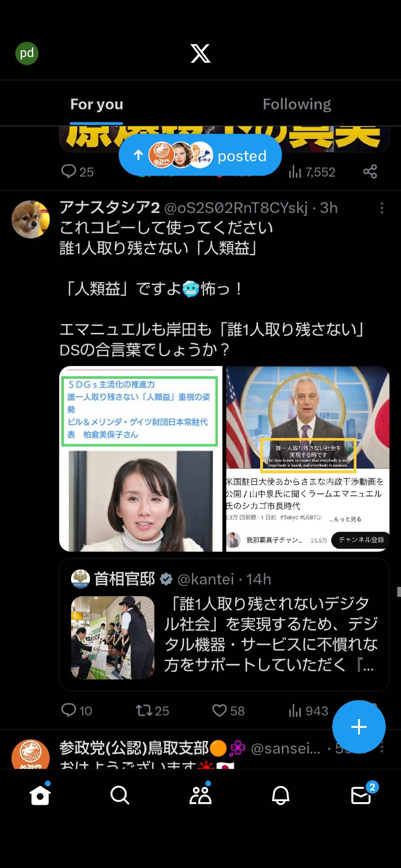View analytics showing 943 views

coord(308,710)
